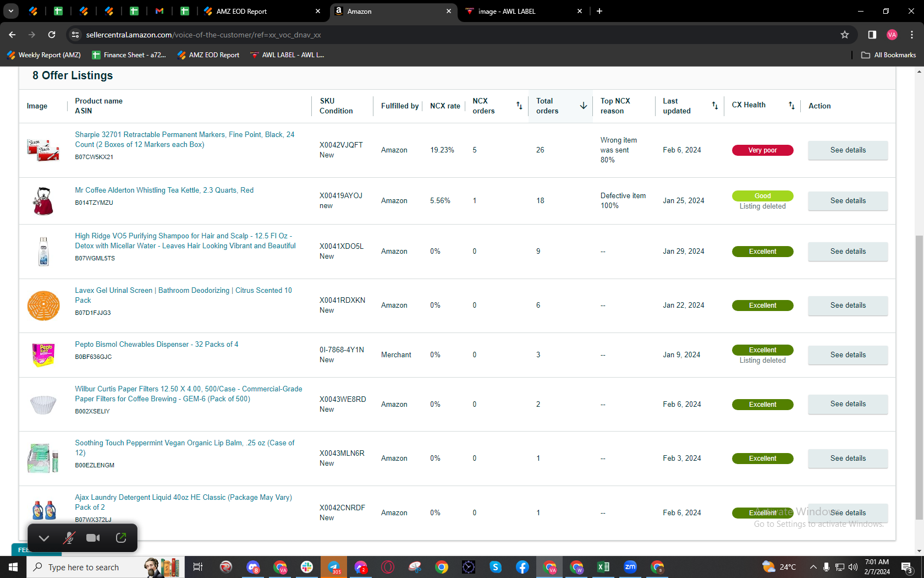This screenshot has height=578, width=924.
Task: Reload the Seller Central page
Action: [52, 35]
